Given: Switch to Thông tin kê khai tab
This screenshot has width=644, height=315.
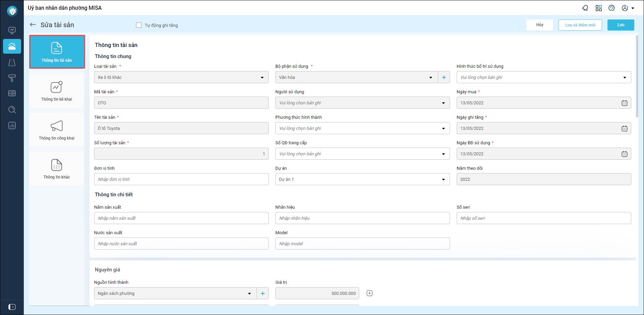Looking at the screenshot, I should tap(57, 91).
